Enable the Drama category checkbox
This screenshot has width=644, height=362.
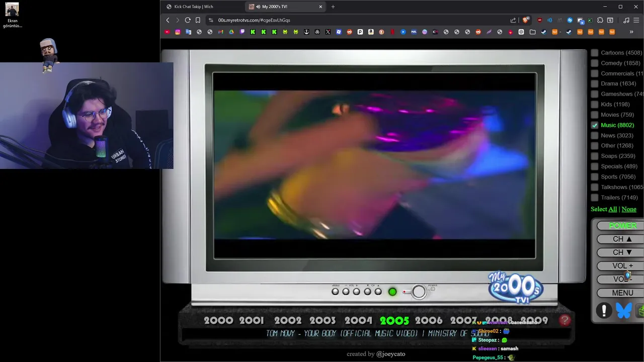(x=595, y=83)
